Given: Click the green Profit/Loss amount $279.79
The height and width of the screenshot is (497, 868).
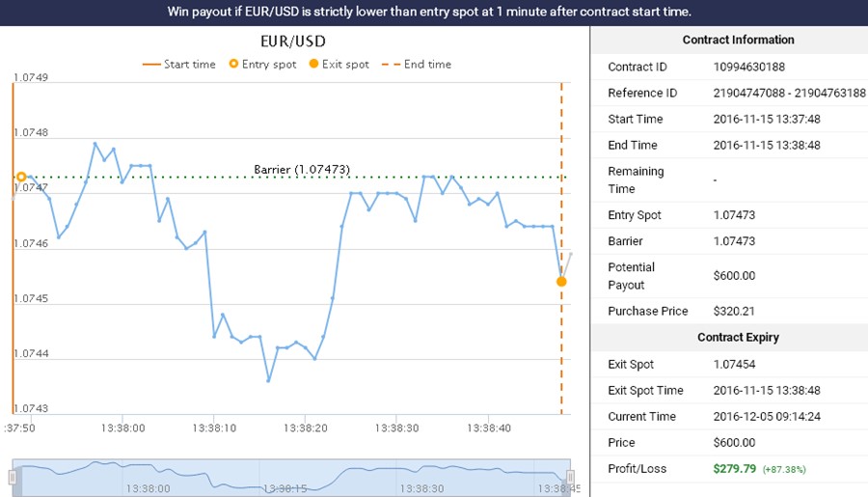Looking at the screenshot, I should (x=736, y=469).
